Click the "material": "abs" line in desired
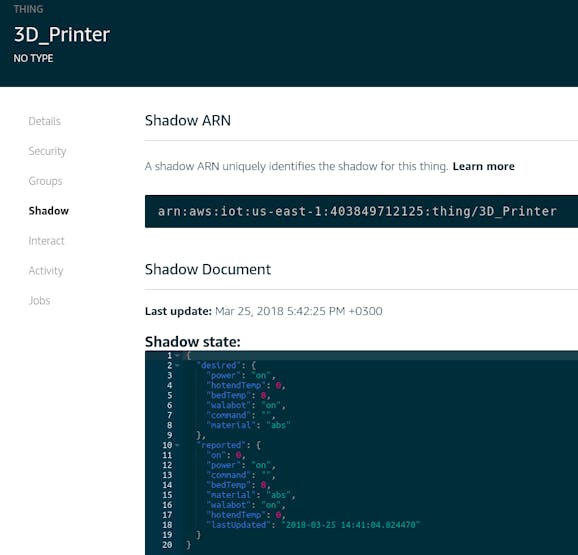Viewport: 578px width, 555px height. (249, 425)
